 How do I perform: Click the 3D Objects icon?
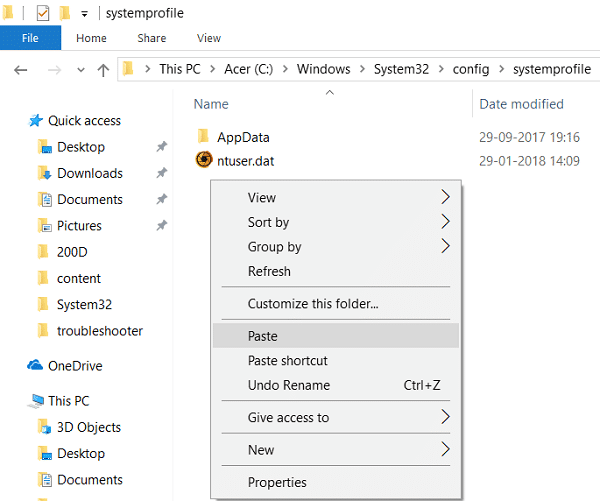pos(44,427)
